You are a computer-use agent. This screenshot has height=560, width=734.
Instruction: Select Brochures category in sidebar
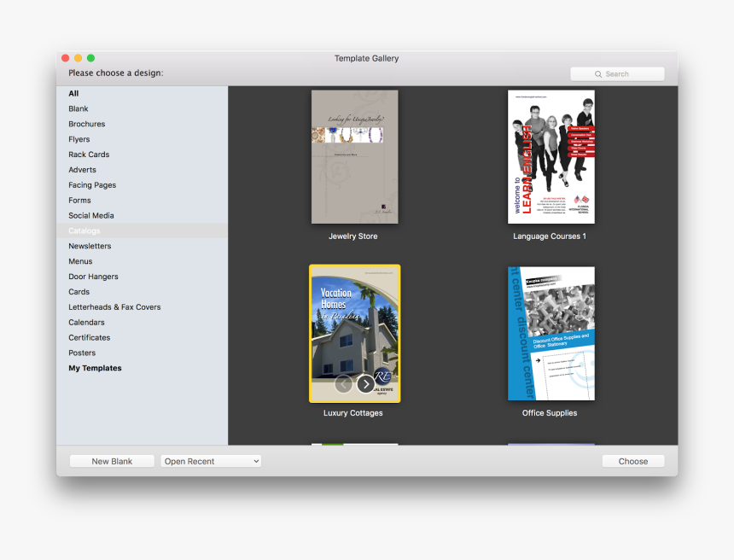[x=87, y=125]
